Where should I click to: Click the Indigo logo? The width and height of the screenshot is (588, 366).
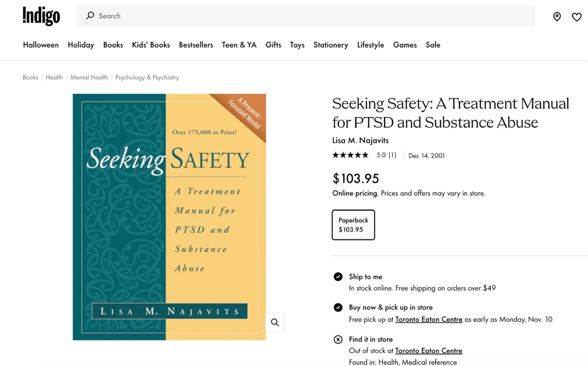click(41, 16)
